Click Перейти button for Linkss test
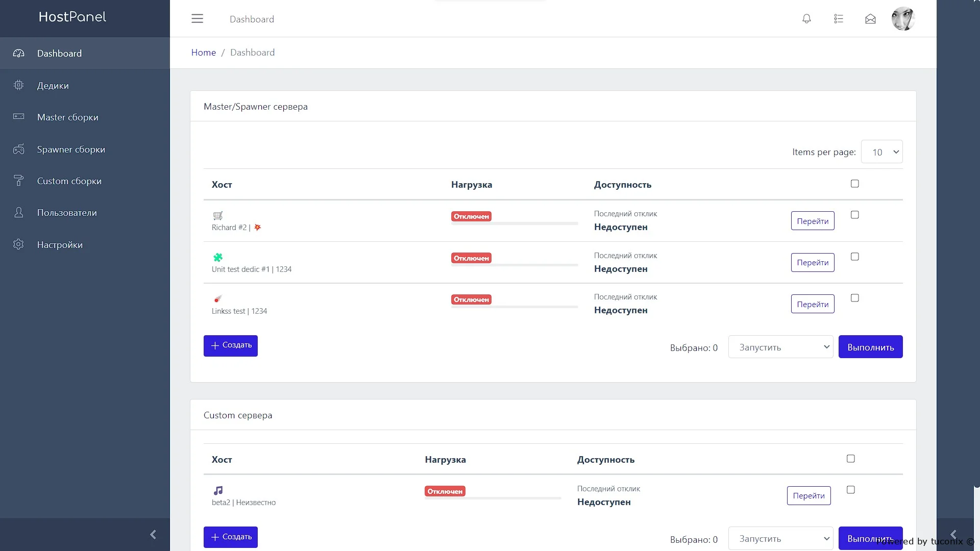 [x=813, y=304]
